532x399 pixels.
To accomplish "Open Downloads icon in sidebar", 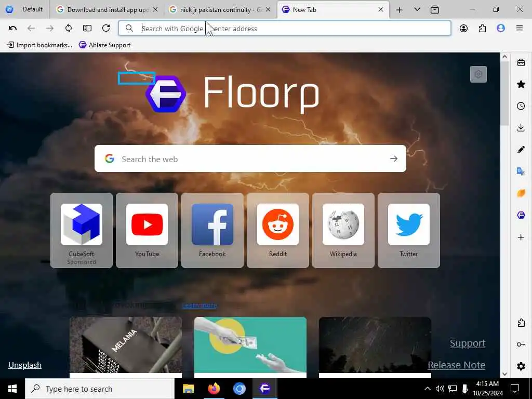I will click(521, 128).
